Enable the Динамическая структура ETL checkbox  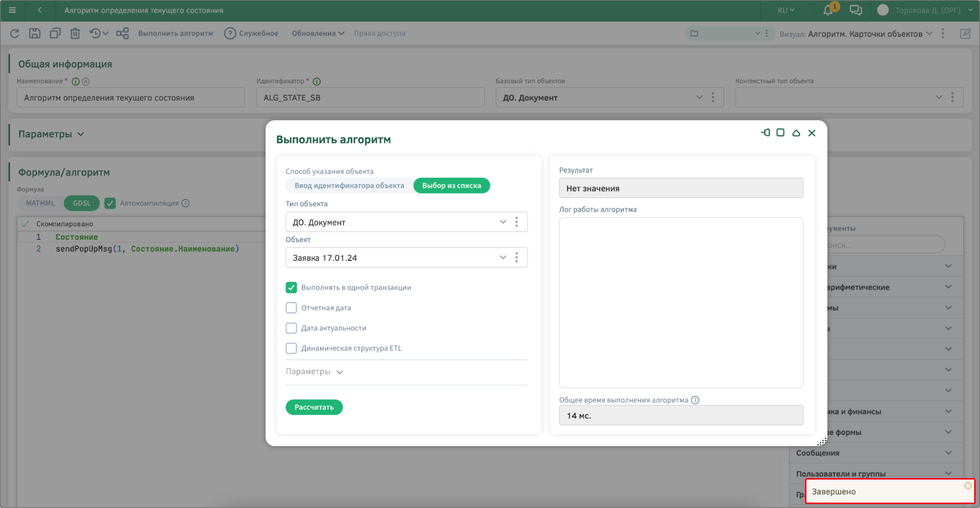click(x=291, y=349)
